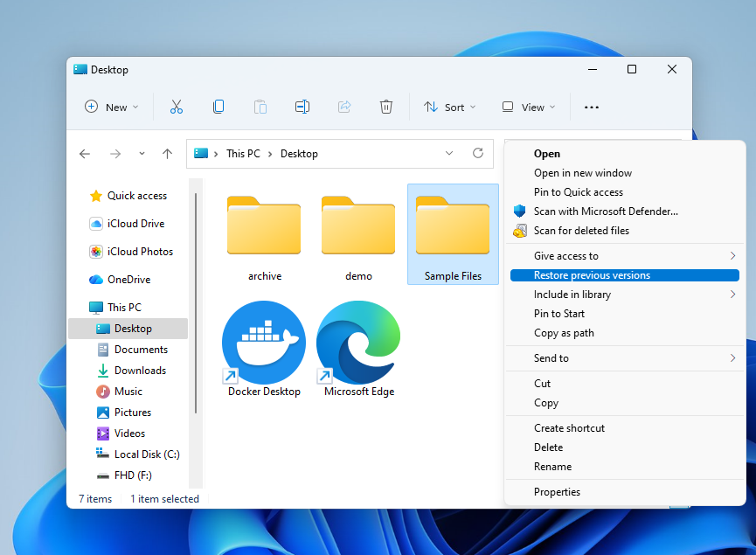Click '7 items' in status bar

(x=95, y=499)
